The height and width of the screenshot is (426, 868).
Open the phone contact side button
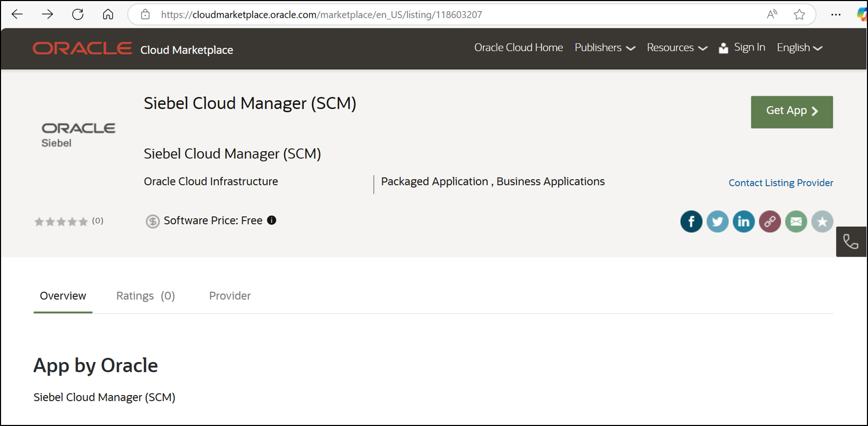(851, 241)
